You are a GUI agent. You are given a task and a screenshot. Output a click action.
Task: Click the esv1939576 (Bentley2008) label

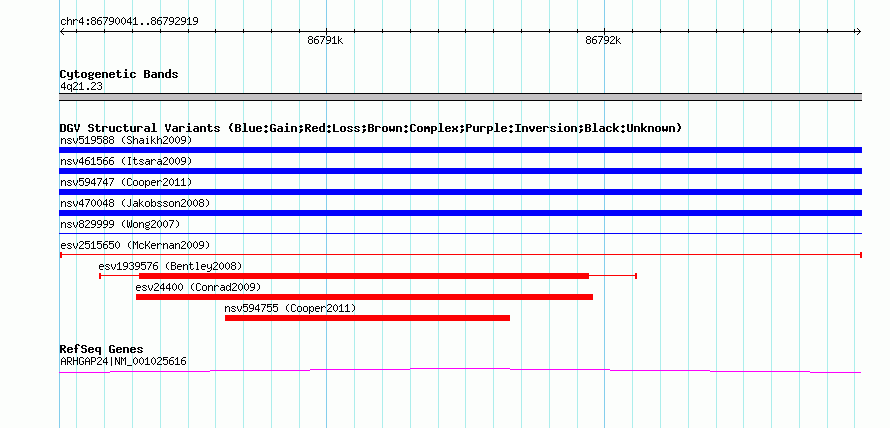pos(170,266)
